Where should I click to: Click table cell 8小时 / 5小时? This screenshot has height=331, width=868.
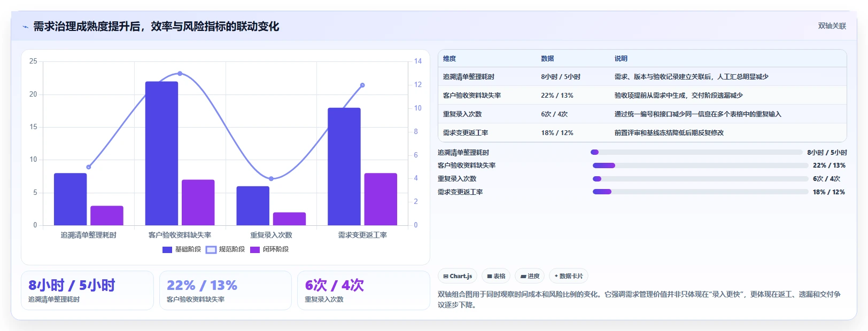pos(561,77)
